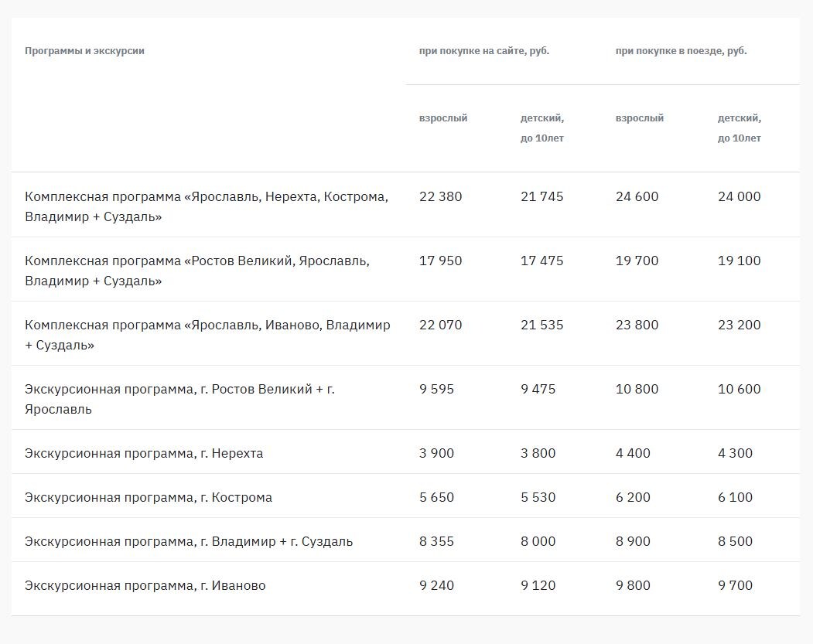This screenshot has width=813, height=644.
Task: Click the 'г. Владимир + г. Суздаль' excursion row
Action: coord(189,541)
